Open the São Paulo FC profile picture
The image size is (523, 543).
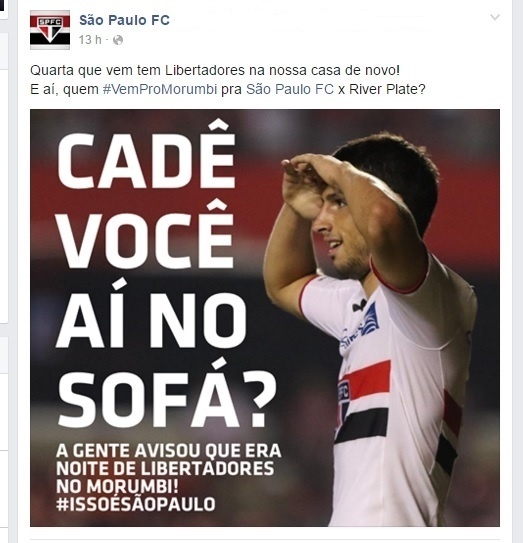tap(50, 30)
